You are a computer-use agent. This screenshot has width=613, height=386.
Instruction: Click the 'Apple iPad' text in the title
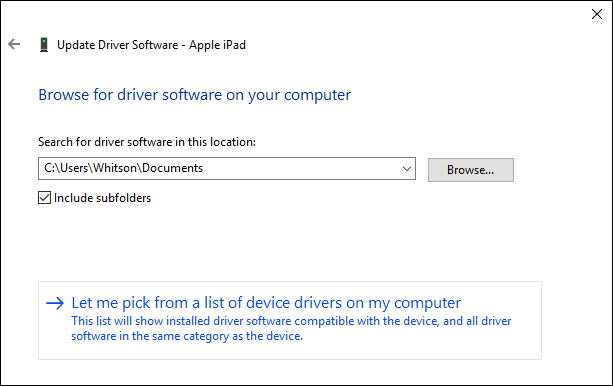(x=217, y=45)
